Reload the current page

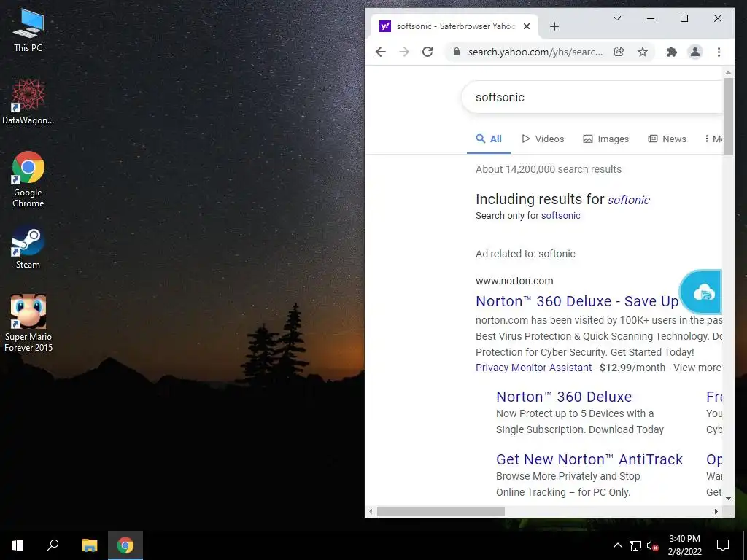(427, 52)
